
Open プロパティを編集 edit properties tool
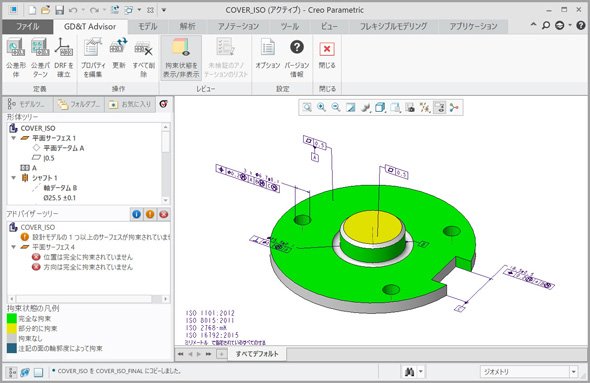click(x=93, y=58)
